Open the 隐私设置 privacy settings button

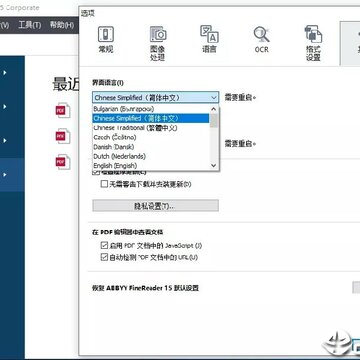pyautogui.click(x=156, y=206)
